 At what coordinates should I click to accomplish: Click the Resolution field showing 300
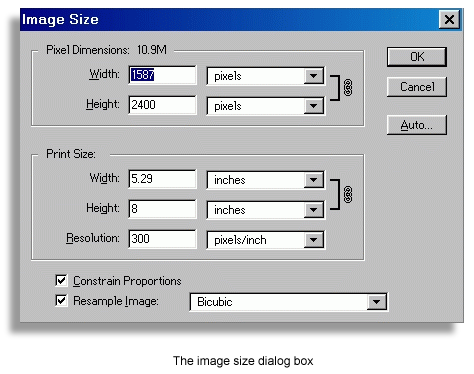pos(162,239)
